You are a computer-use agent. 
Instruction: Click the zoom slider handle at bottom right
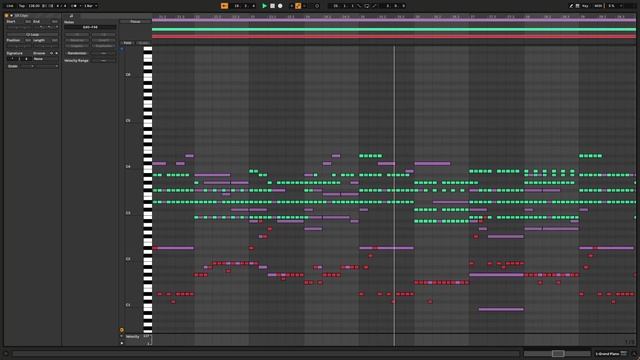tap(558, 353)
